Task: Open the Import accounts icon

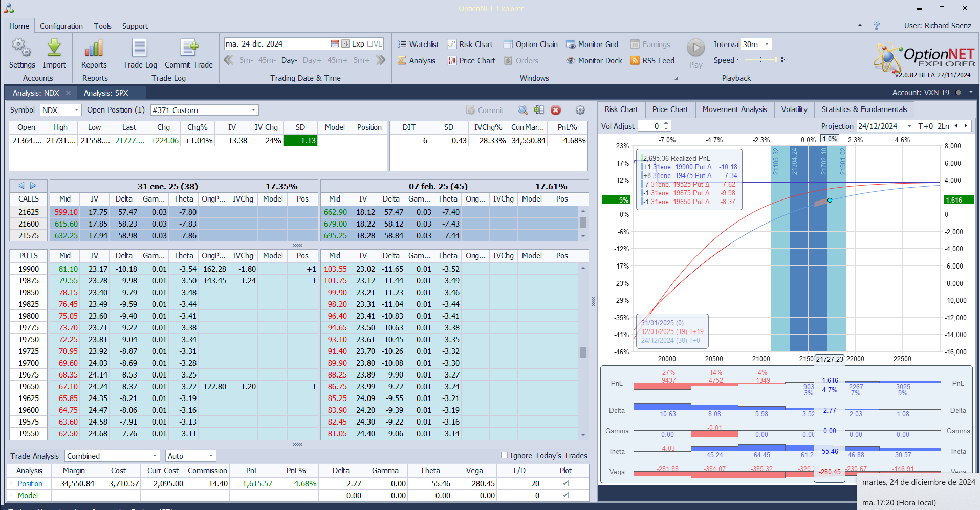Action: (54, 48)
